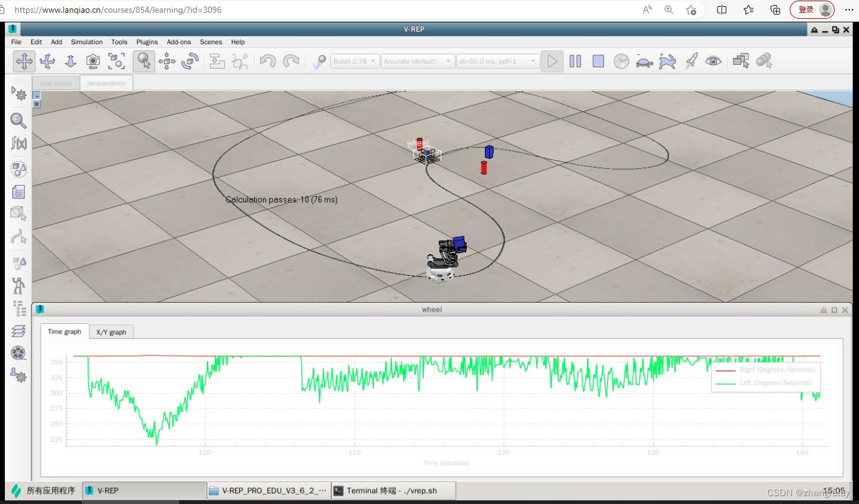Open the Help menu
The height and width of the screenshot is (504, 859).
tap(238, 42)
